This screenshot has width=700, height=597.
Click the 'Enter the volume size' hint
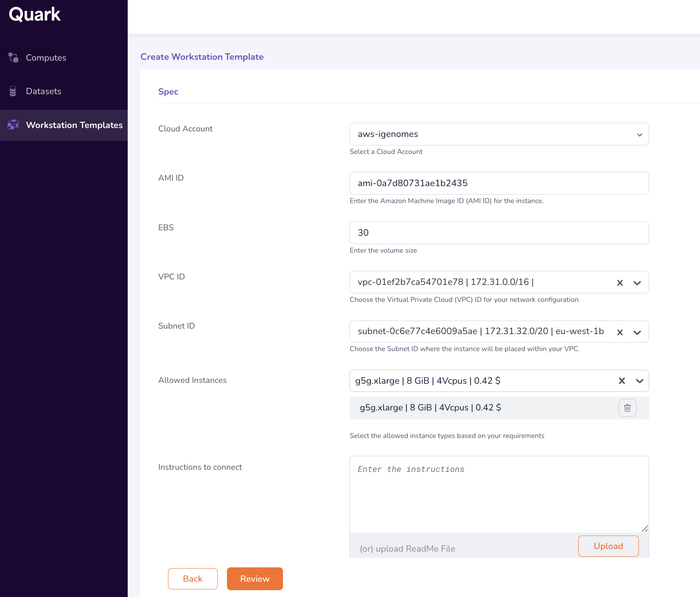tap(383, 250)
